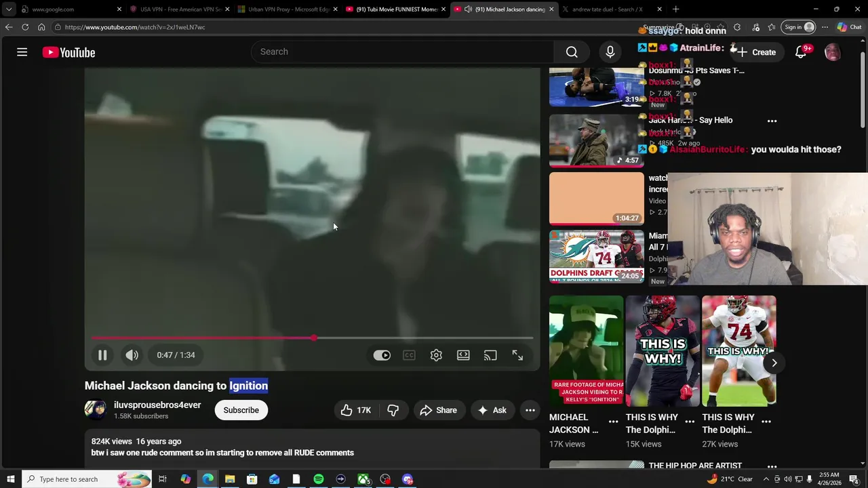Start voice search with the microphone
The width and height of the screenshot is (868, 488).
click(x=610, y=52)
